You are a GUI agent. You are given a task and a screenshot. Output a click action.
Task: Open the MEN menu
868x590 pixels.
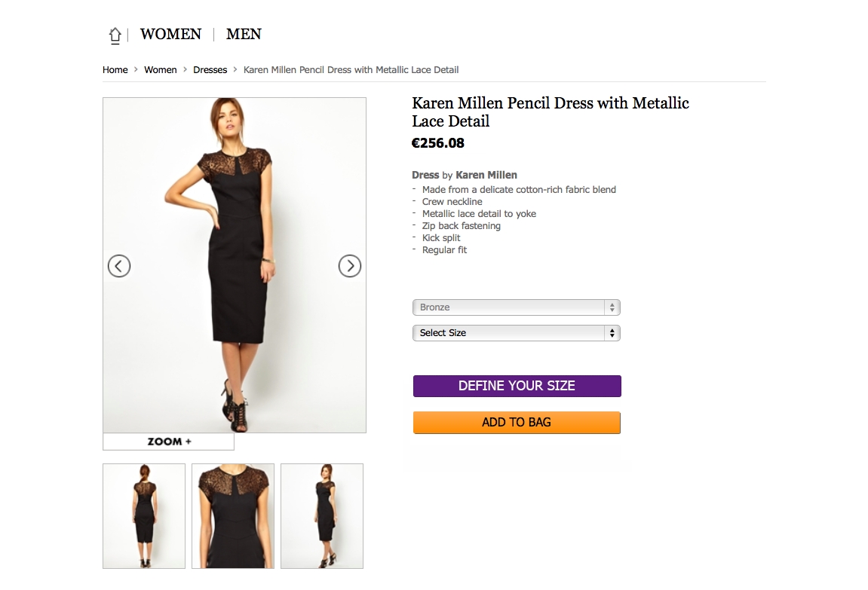tap(244, 35)
